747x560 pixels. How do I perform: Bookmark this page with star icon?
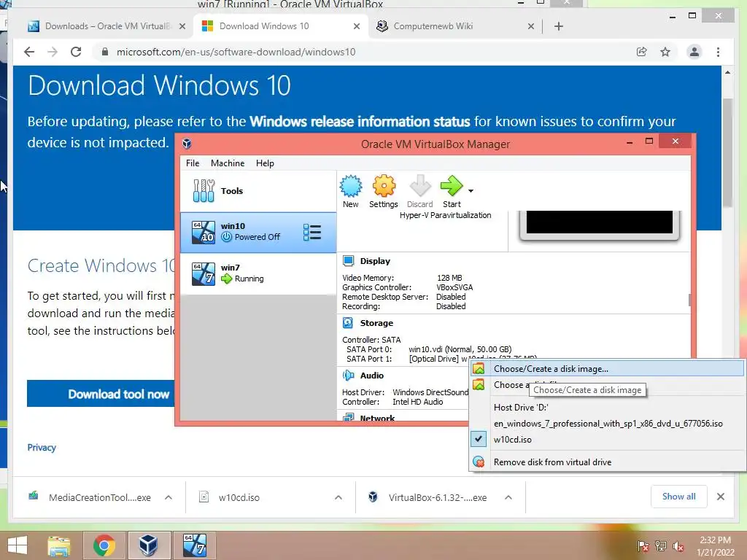tap(665, 52)
